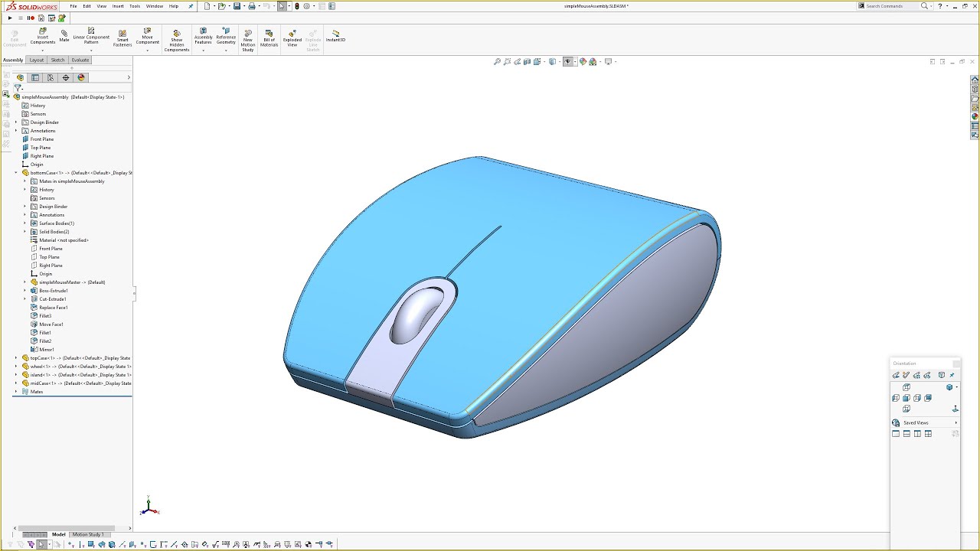Click Normal To icon in Orientation panel
Screen dimensions: 980x551
955,409
